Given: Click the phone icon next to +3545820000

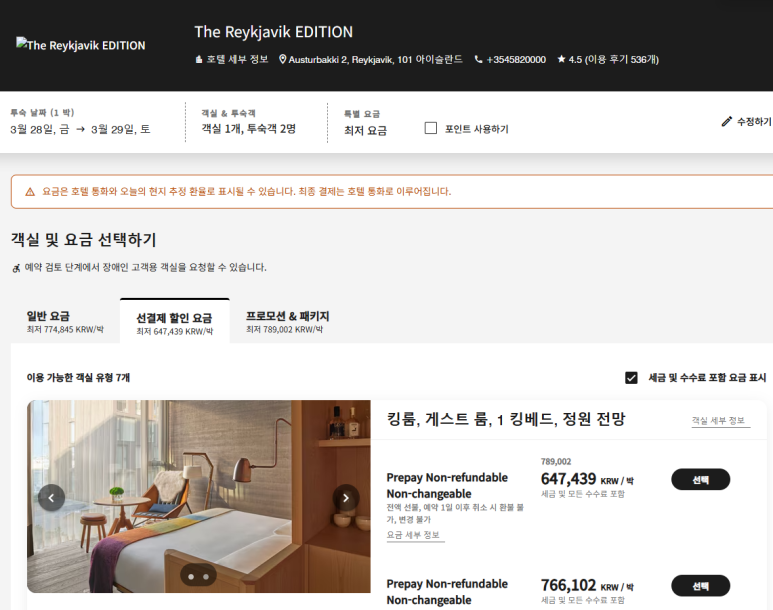Looking at the screenshot, I should [x=478, y=59].
